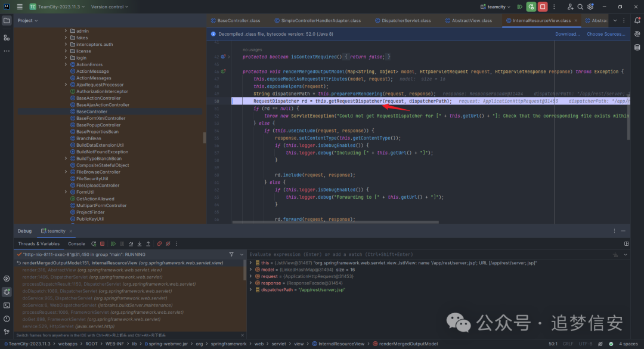
Task: Click the editor horizontal scrollbar
Action: [x=336, y=222]
